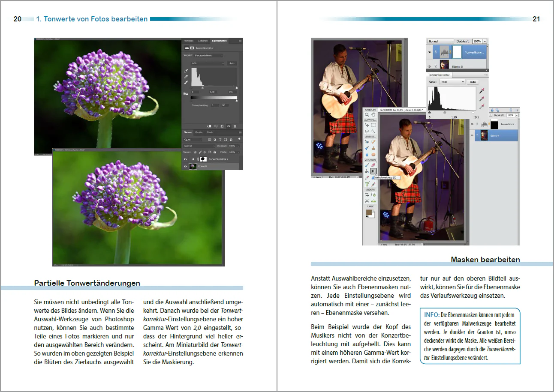Viewport: 554px width, 392px height.
Task: Click the Auto button beside Kanal RGB
Action: pos(473,82)
